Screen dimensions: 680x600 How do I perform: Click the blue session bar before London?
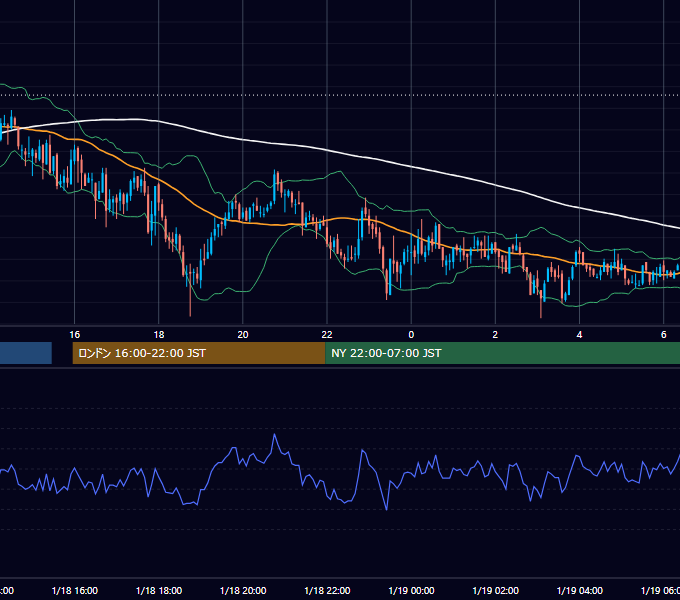click(x=26, y=353)
